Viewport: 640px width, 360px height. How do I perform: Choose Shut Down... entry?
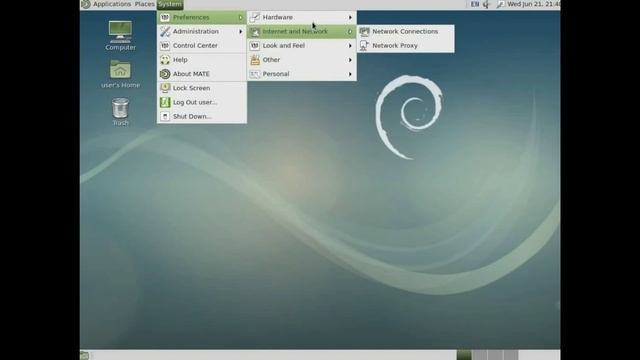(202, 116)
